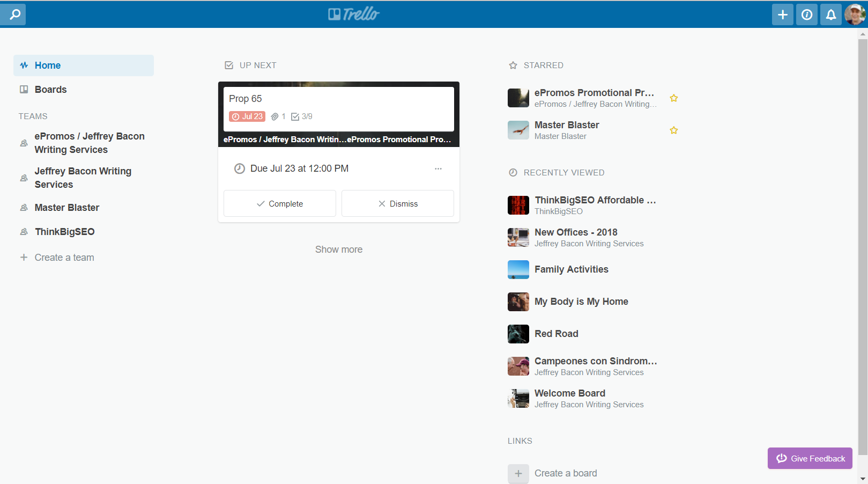The width and height of the screenshot is (868, 484).
Task: Click the ThinkBigSEO Affordable … board title
Action: [596, 200]
